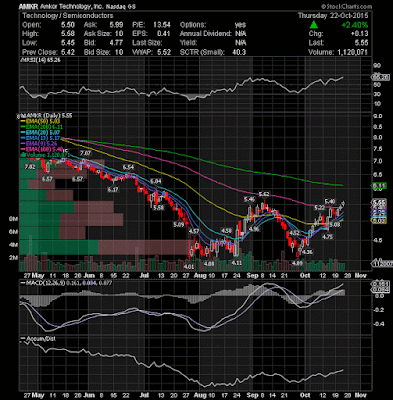This screenshot has width=393, height=400.
Task: Click the Aug label on price chart axis
Action: click(x=200, y=276)
